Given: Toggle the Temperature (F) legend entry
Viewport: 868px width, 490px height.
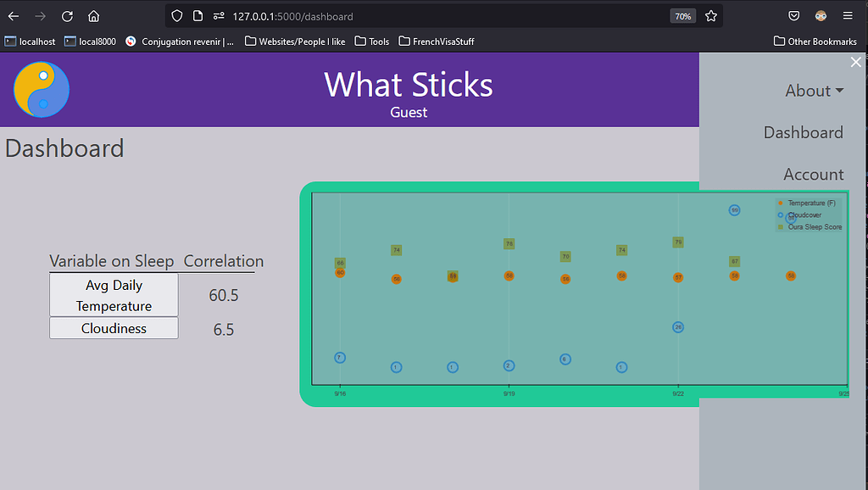Looking at the screenshot, I should click(x=810, y=203).
